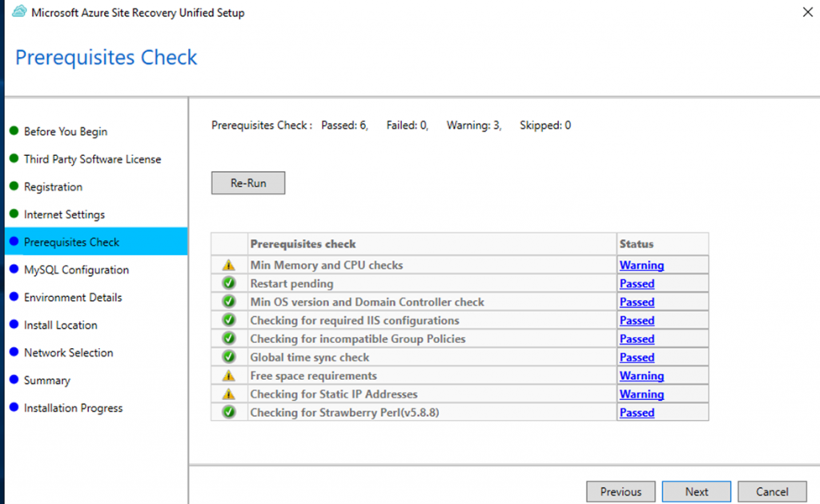Image resolution: width=820 pixels, height=504 pixels.
Task: Go to Internet Settings step in sidebar
Action: click(64, 214)
